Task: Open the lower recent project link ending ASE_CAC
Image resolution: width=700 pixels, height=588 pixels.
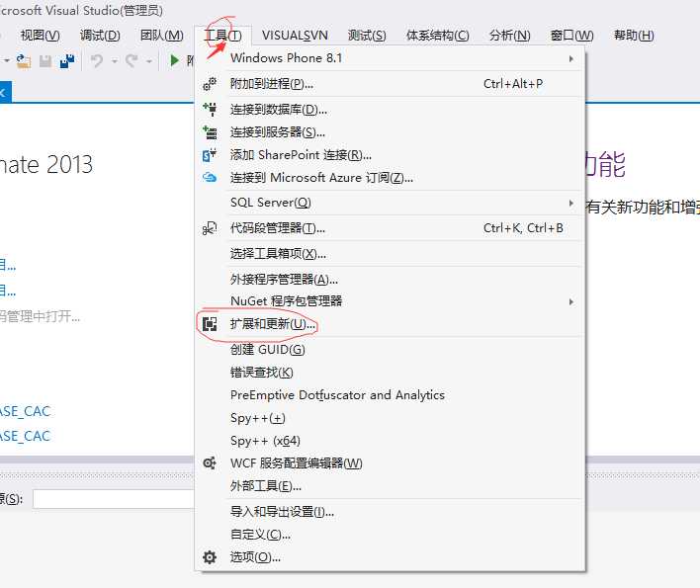Action: point(25,436)
